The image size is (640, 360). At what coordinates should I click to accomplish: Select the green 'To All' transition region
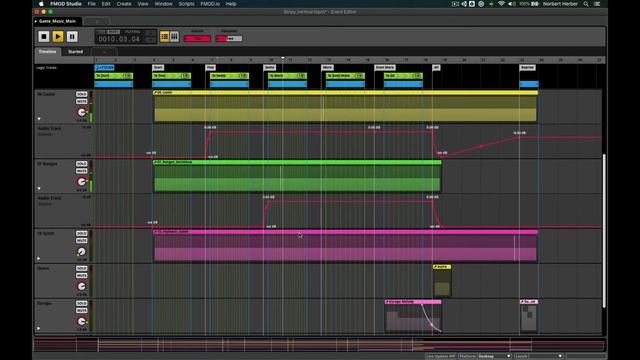(403, 76)
